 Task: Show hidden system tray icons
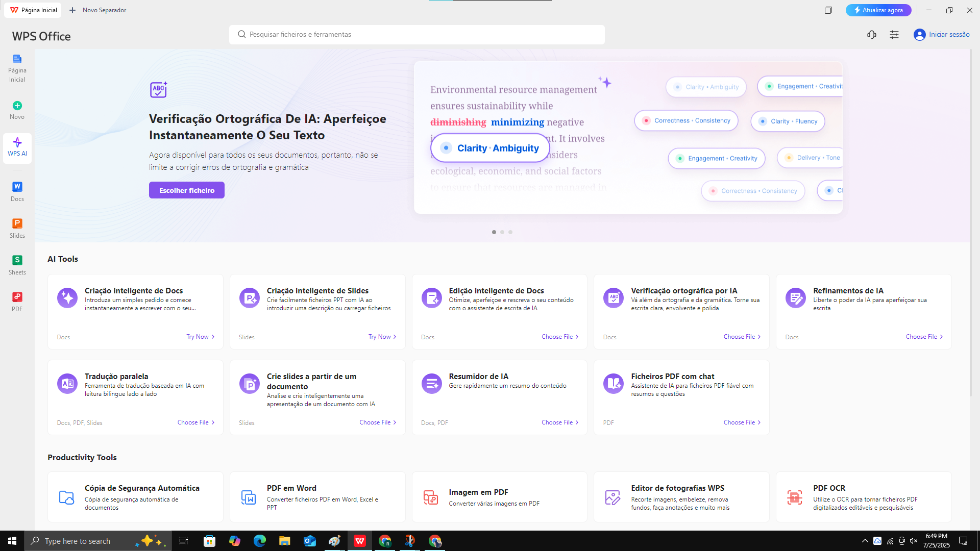[865, 541]
